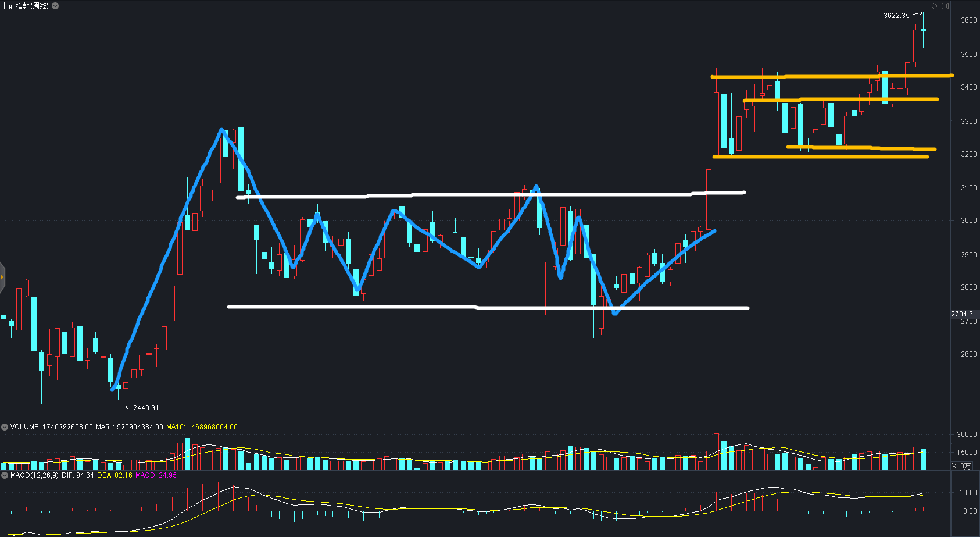This screenshot has width=980, height=537.
Task: Click the MA5: 1525904384.00 value
Action: click(x=130, y=427)
